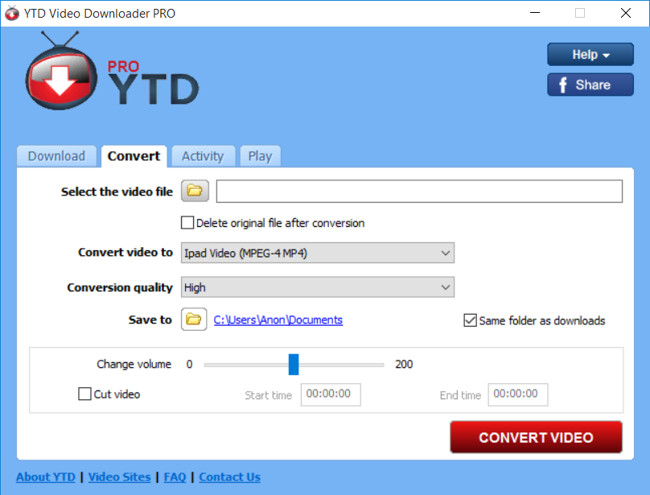Check Delete original file after conversion
The height and width of the screenshot is (495, 650).
[187, 223]
